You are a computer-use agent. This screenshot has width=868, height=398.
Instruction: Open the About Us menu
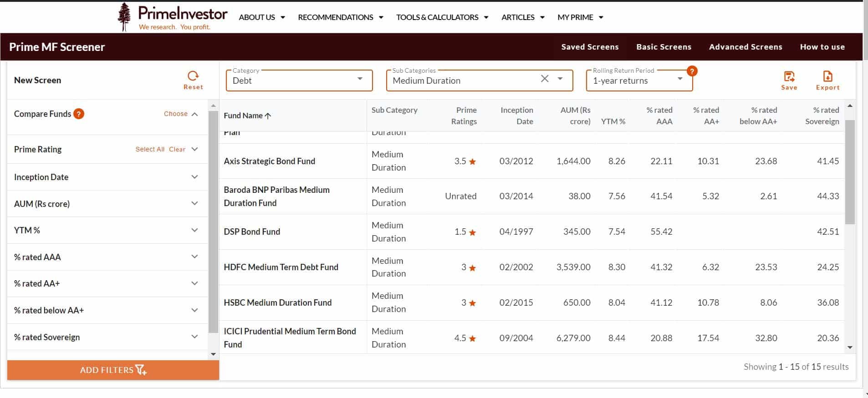262,17
